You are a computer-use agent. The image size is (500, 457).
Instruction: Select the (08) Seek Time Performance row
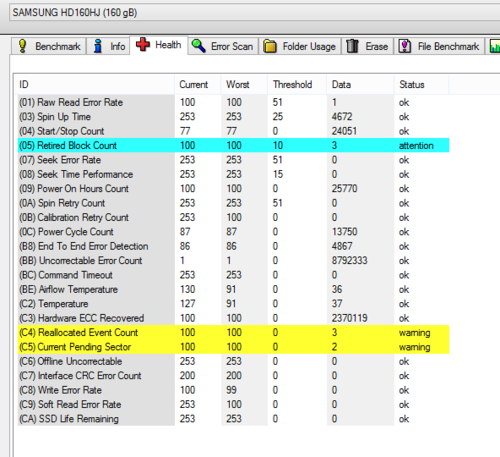233,174
